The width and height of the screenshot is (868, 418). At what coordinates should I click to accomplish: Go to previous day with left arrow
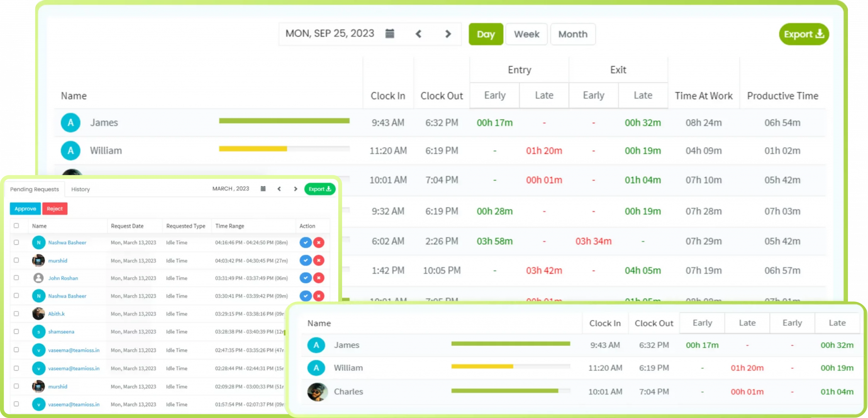click(x=418, y=34)
